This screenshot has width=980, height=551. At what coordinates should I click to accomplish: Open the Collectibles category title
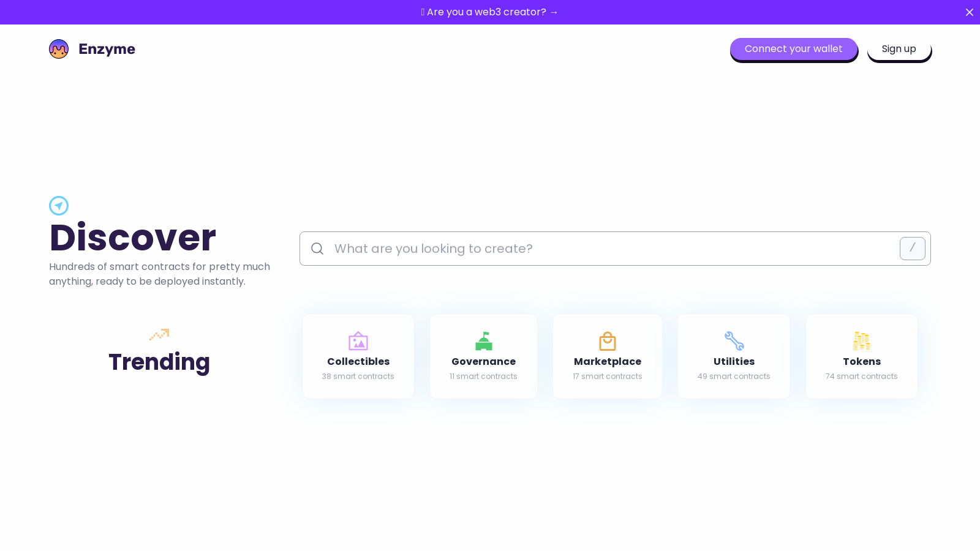point(358,361)
